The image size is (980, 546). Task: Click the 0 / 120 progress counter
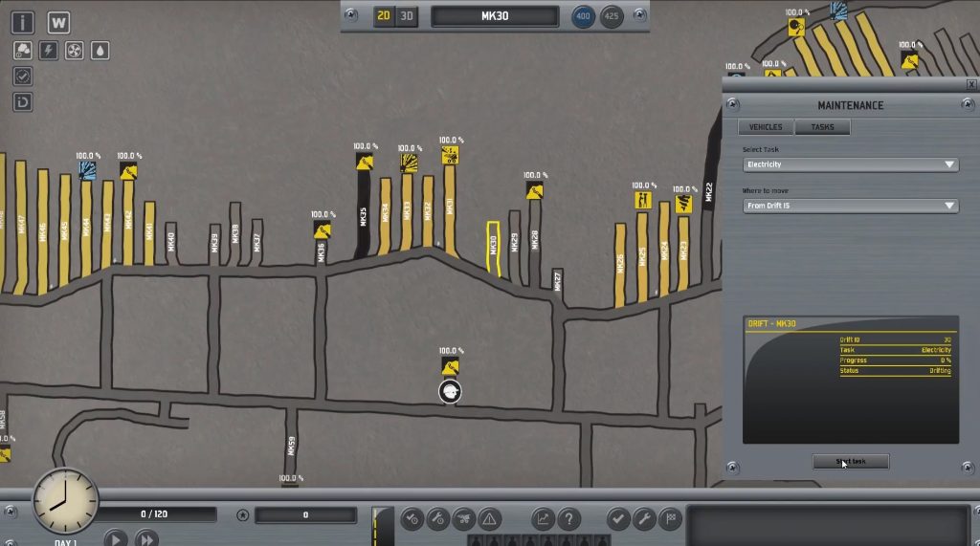pyautogui.click(x=154, y=514)
